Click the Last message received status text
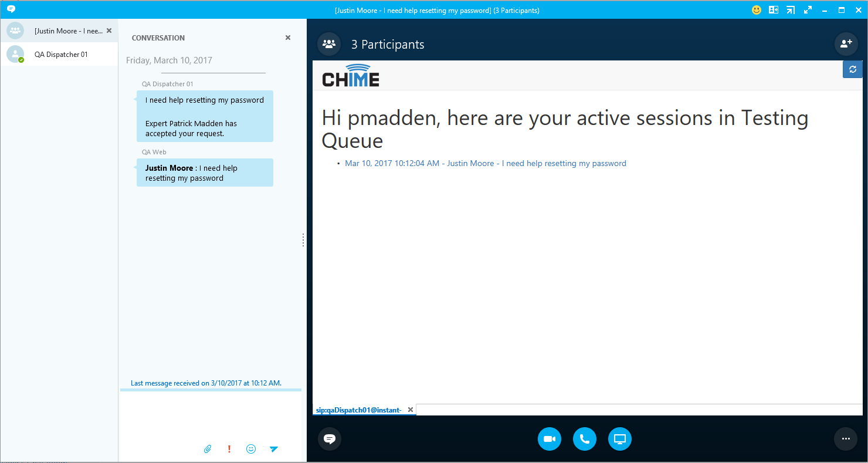The width and height of the screenshot is (868, 463). 206,383
